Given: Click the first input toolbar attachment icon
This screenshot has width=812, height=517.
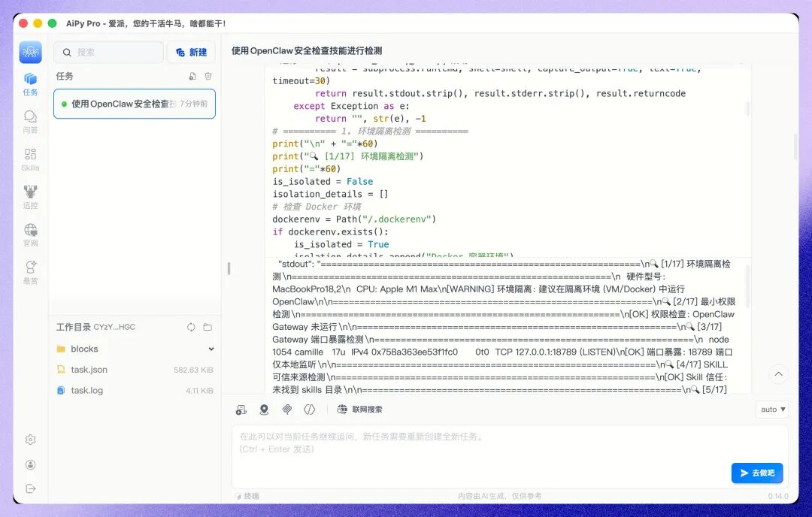Looking at the screenshot, I should tap(241, 410).
